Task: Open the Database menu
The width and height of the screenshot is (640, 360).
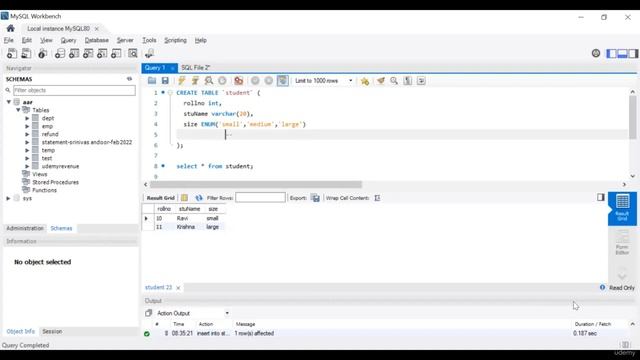Action: point(97,40)
